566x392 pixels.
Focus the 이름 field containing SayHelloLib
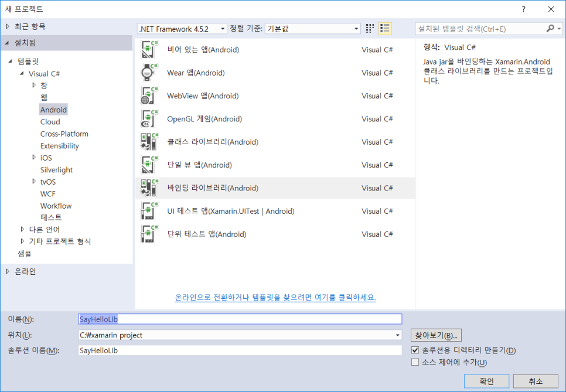240,319
